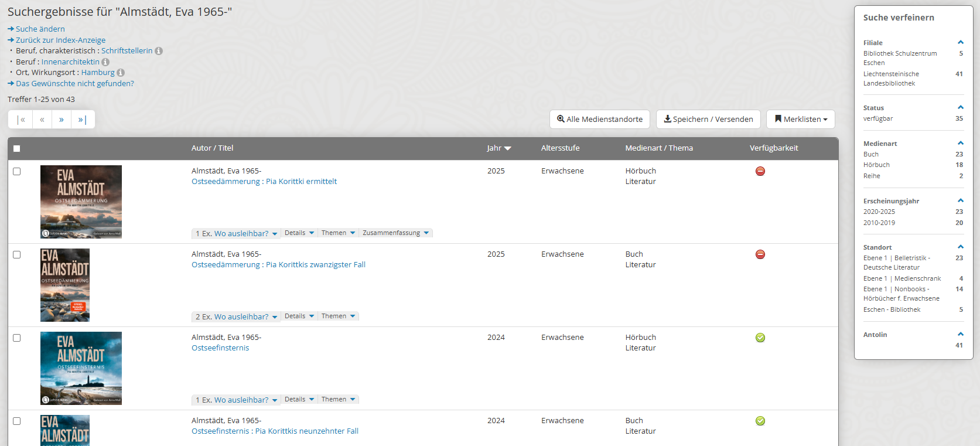Select the checkbox for the Ostseefinsternis audiobook row
980x446 pixels.
point(17,338)
